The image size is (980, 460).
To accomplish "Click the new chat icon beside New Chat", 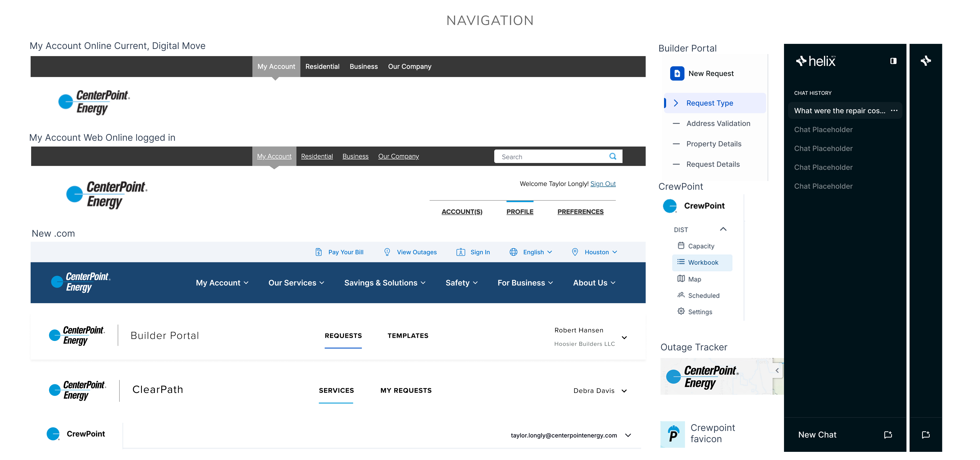I will [888, 435].
